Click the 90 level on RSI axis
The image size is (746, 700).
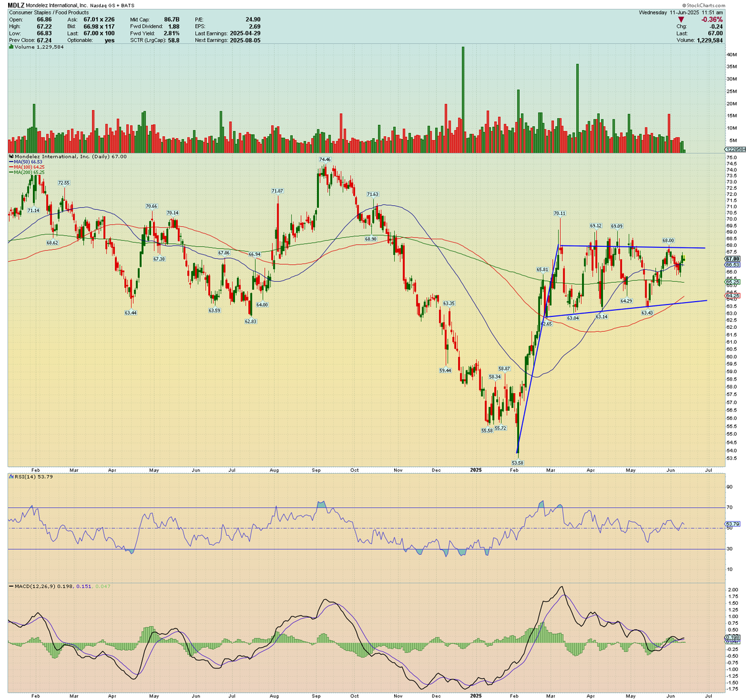coord(729,487)
